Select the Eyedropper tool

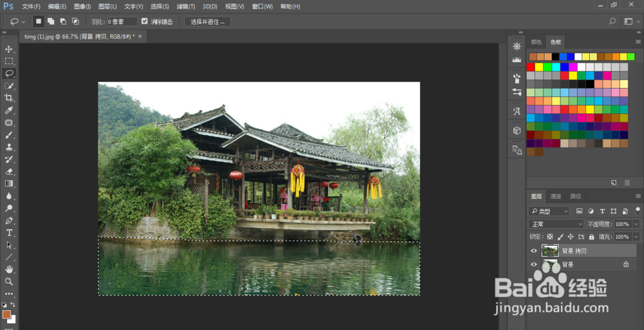pos(8,110)
